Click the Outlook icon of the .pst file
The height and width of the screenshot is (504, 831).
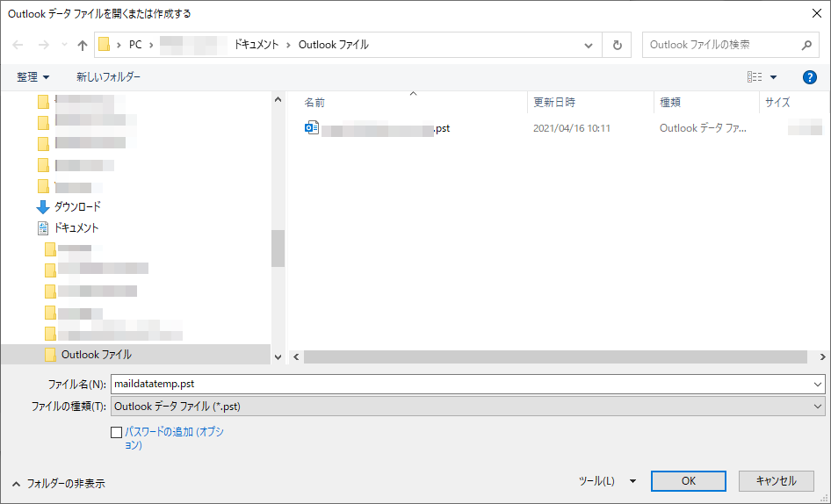312,127
